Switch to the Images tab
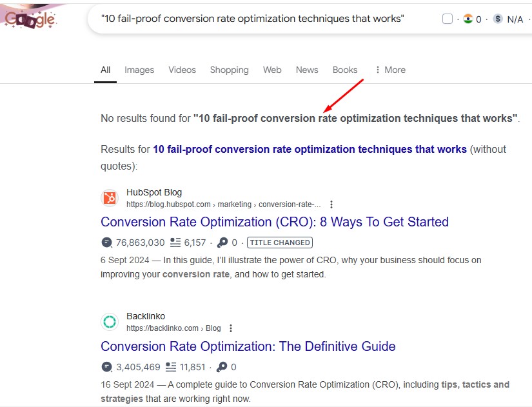Image resolution: width=532 pixels, height=407 pixels. pos(139,70)
